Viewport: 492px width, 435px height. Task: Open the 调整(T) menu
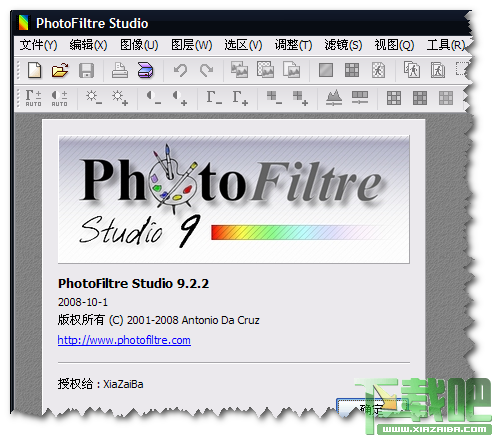point(293,45)
